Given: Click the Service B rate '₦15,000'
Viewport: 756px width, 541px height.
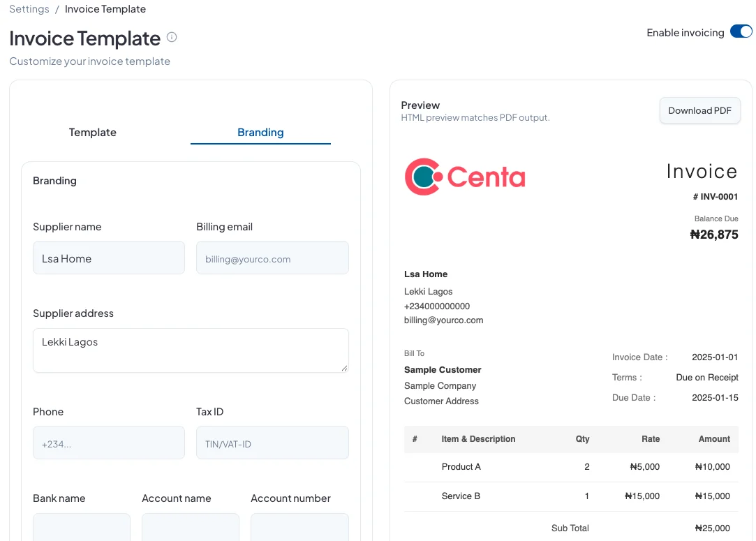Looking at the screenshot, I should pyautogui.click(x=642, y=496).
